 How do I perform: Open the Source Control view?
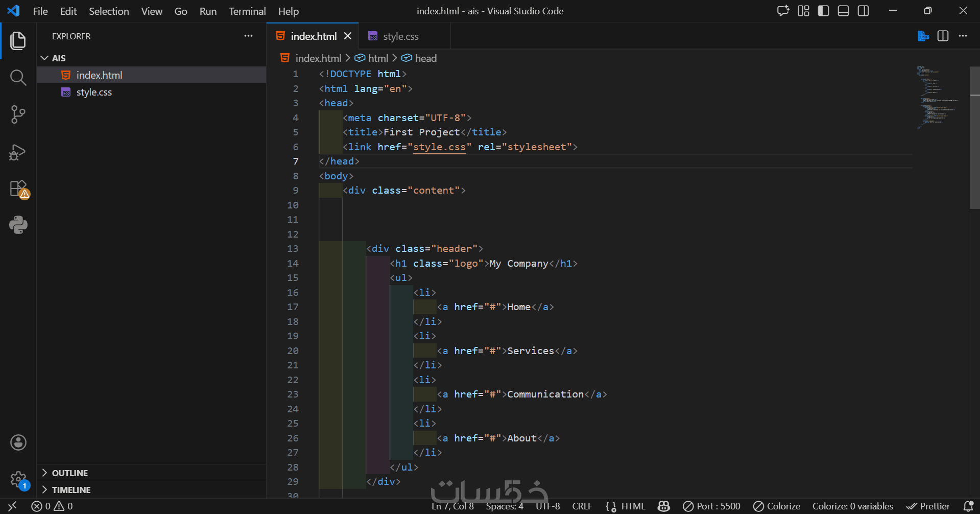pos(18,114)
